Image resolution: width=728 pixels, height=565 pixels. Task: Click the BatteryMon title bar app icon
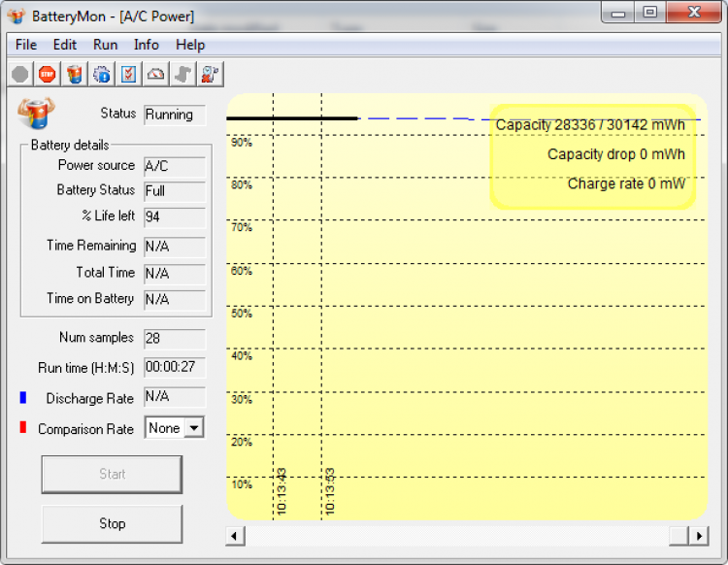tap(17, 16)
